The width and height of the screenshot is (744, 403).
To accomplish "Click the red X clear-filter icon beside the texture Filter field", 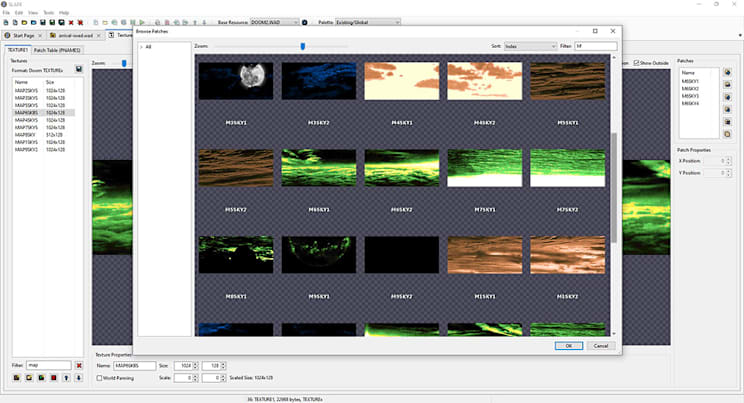I will (x=79, y=366).
